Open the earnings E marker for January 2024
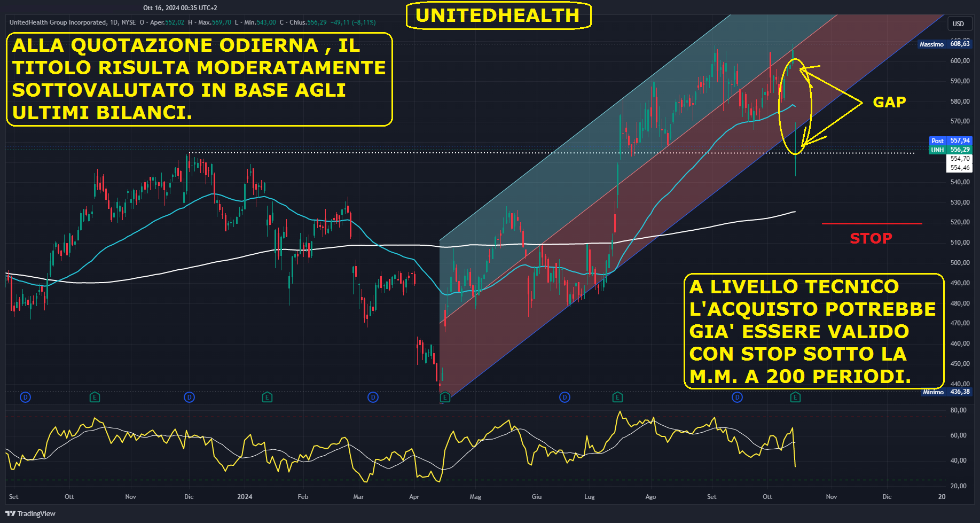The image size is (980, 523). [267, 397]
